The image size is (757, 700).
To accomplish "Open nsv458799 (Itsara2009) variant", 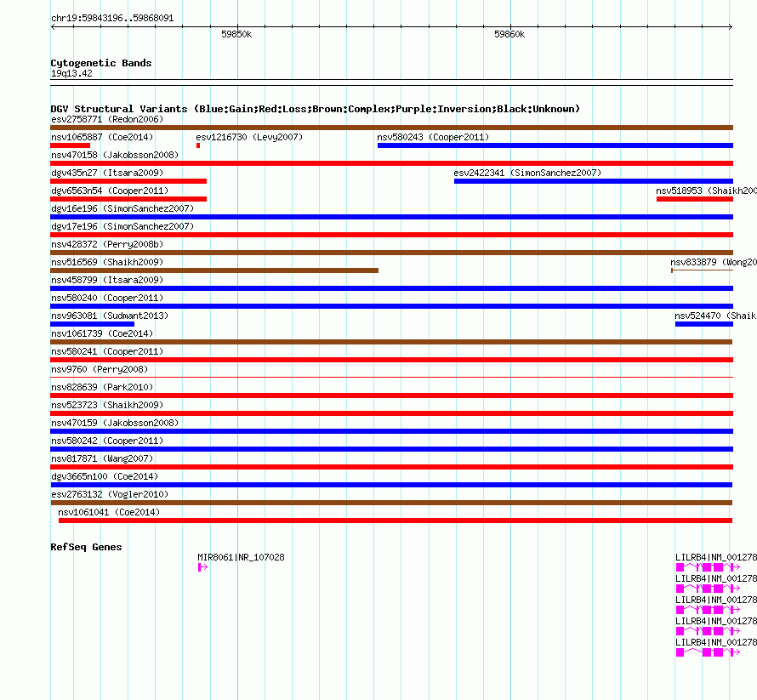I will [107, 280].
